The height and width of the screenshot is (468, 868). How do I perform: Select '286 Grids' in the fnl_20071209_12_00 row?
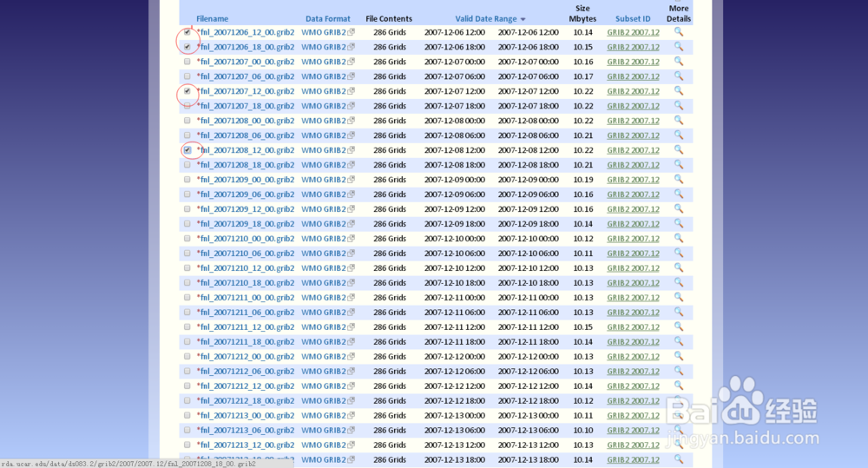point(390,208)
